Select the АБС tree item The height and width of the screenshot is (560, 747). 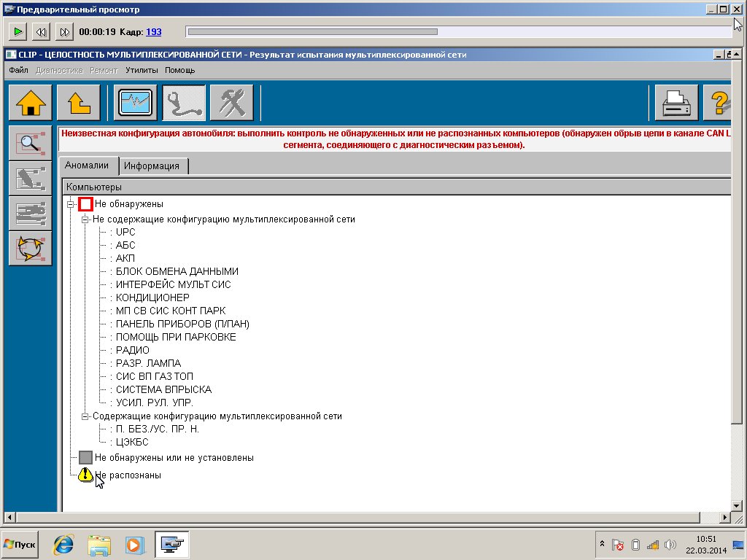125,245
